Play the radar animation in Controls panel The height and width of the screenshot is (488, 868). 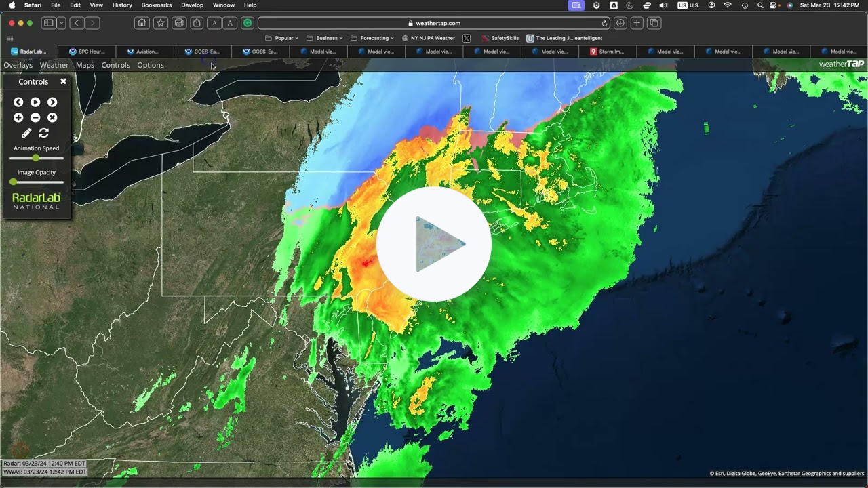pos(35,102)
